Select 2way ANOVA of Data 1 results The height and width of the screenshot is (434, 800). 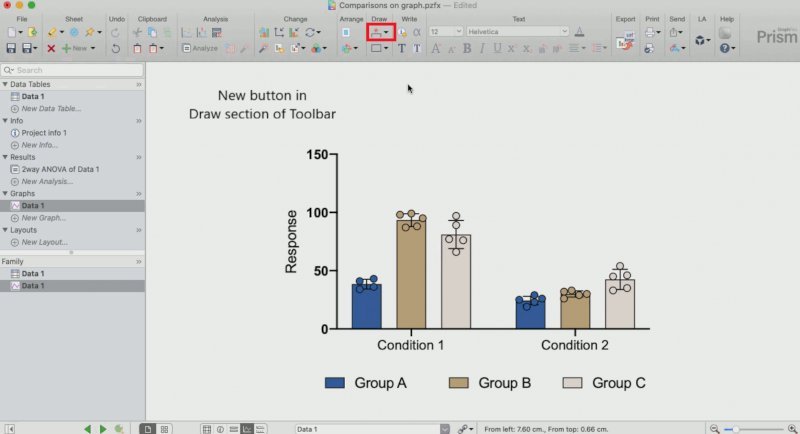pos(60,169)
